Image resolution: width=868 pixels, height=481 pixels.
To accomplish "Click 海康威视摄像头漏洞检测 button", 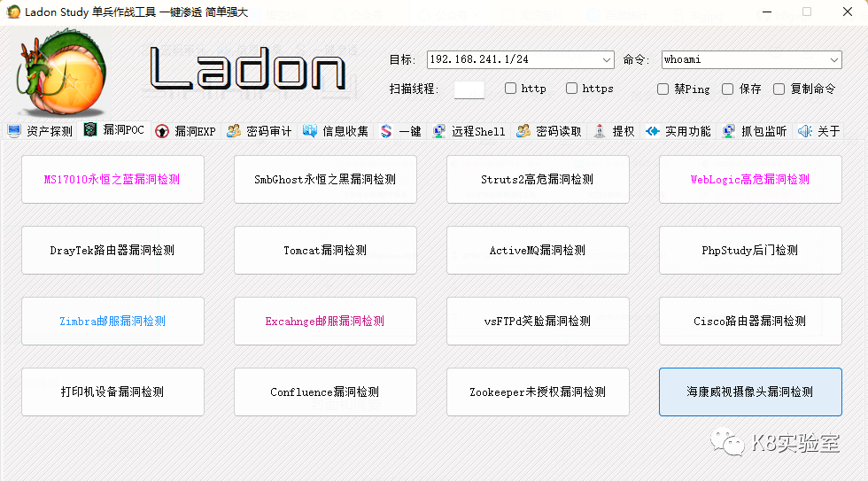I will pyautogui.click(x=751, y=392).
